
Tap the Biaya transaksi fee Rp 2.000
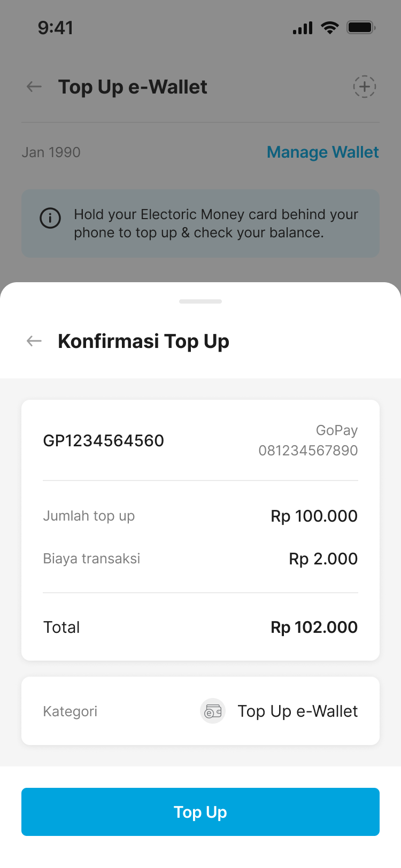pyautogui.click(x=323, y=559)
